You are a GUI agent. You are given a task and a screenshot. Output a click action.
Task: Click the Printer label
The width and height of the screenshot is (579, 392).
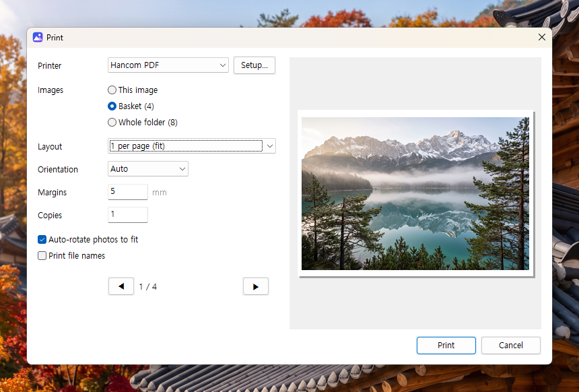click(x=49, y=66)
